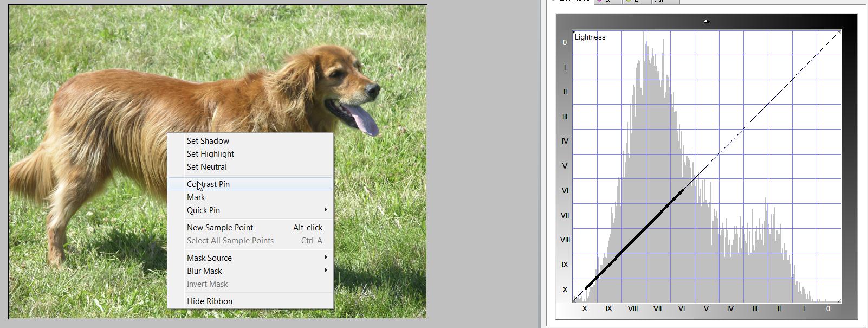The width and height of the screenshot is (868, 328).
Task: Click zone III label on the left axis
Action: coord(565,117)
